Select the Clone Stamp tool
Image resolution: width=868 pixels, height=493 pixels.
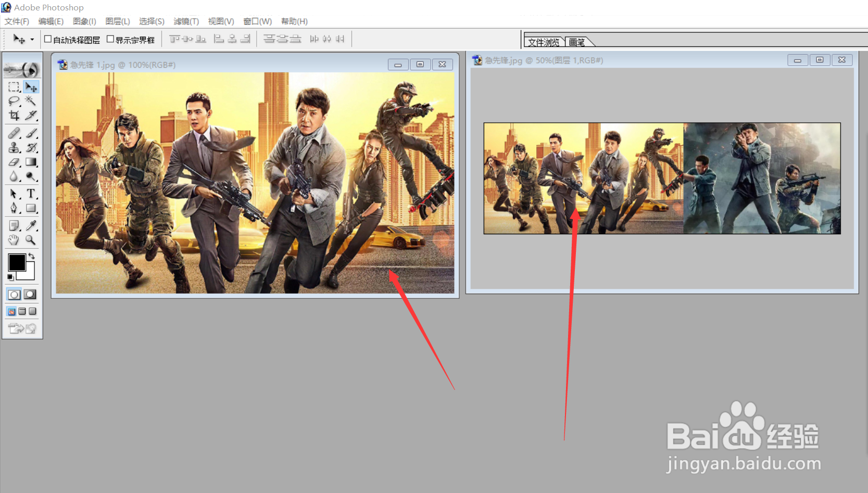pyautogui.click(x=14, y=148)
